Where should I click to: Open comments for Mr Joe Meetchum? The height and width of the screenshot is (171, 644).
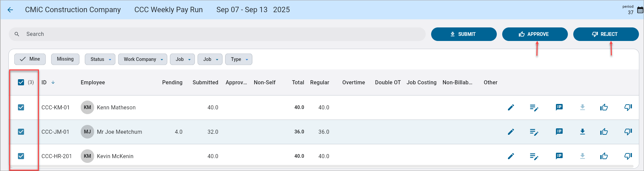(559, 132)
